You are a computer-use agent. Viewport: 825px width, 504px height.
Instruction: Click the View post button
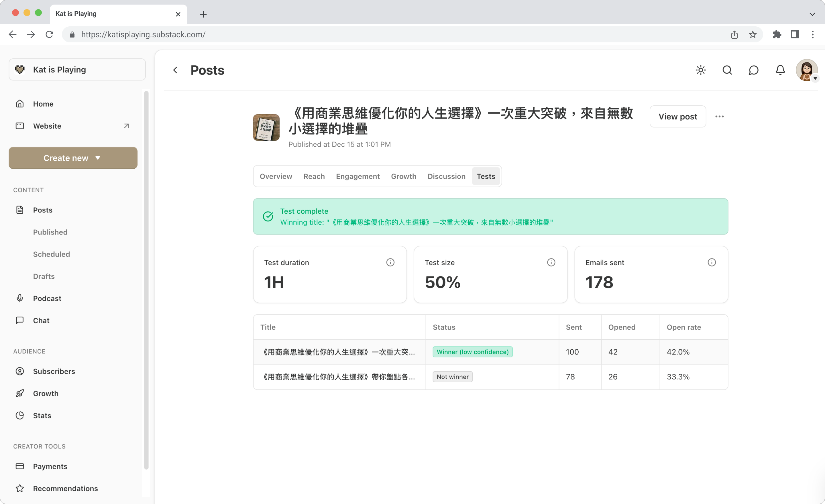click(677, 117)
